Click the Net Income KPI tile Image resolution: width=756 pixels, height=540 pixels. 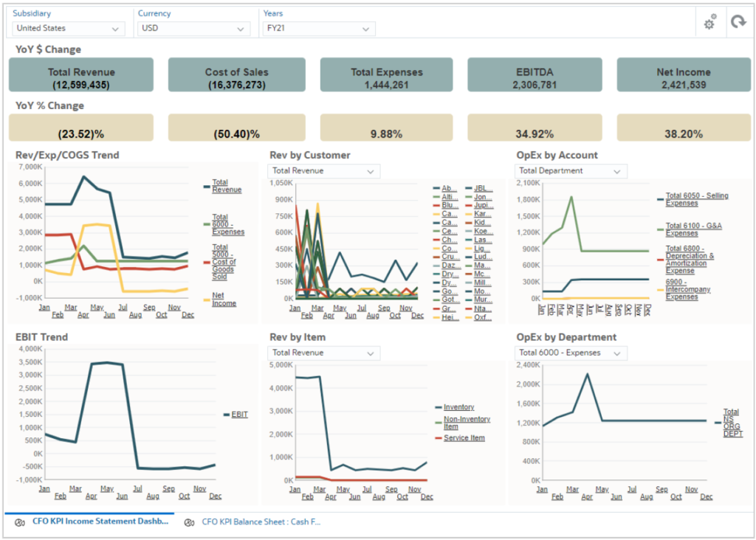pos(683,75)
